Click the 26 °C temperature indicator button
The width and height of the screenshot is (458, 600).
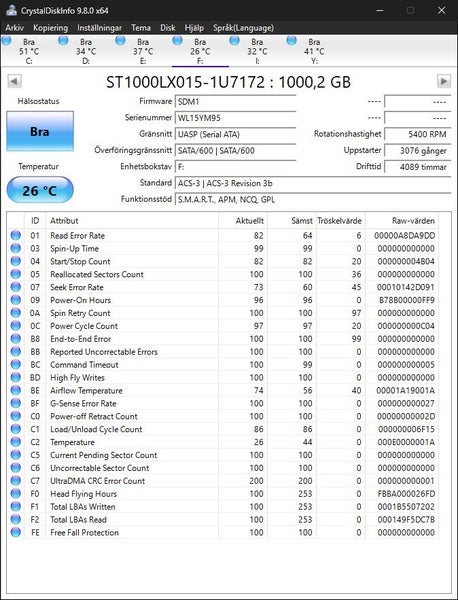pyautogui.click(x=40, y=190)
